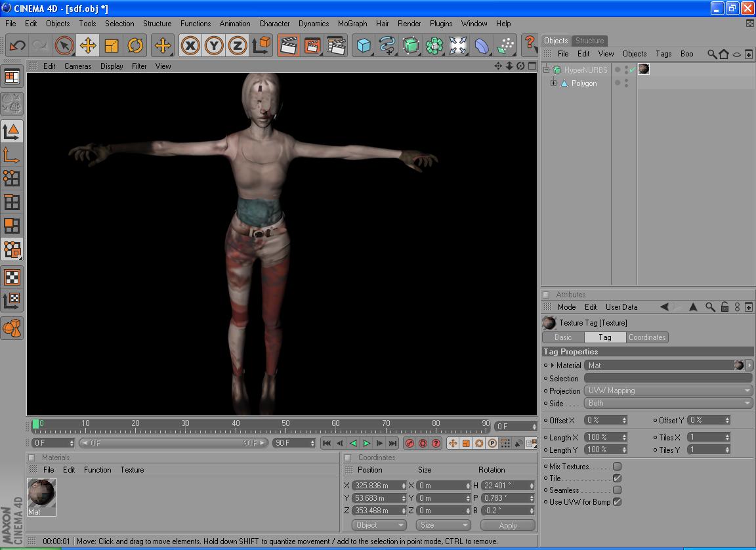This screenshot has height=550, width=756.
Task: Open the Make Object Editable icon
Action: click(11, 104)
